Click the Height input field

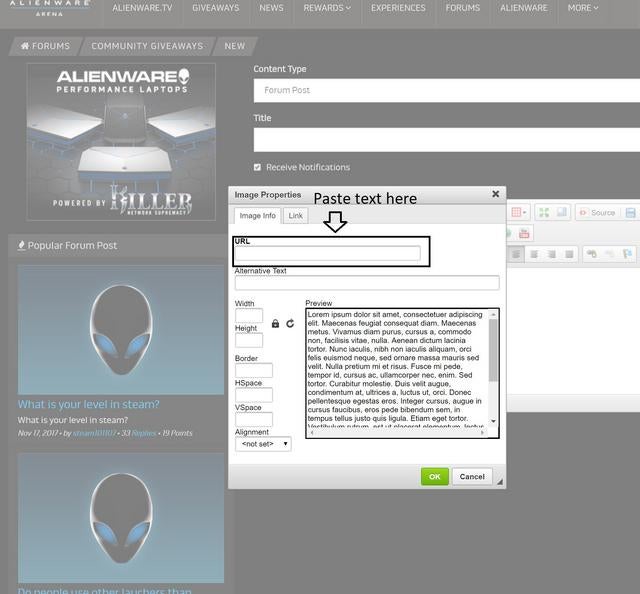[249, 340]
